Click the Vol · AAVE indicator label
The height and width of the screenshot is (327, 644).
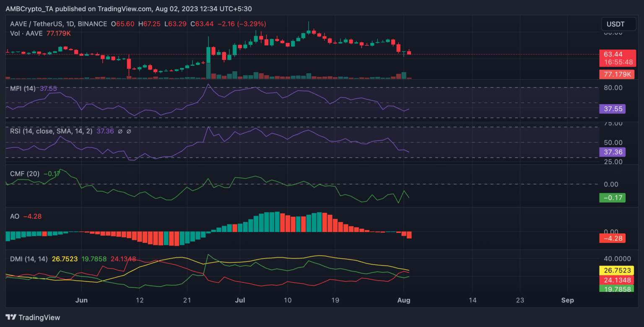click(x=26, y=33)
